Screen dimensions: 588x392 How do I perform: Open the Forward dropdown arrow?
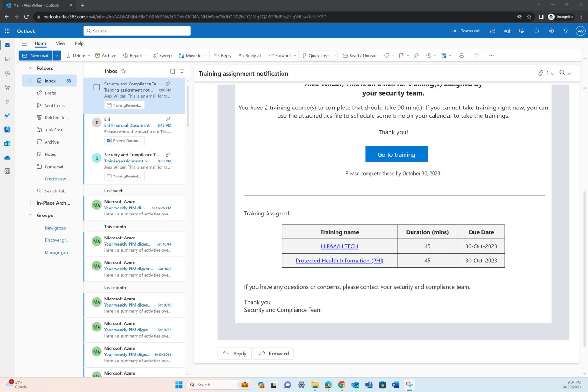tap(294, 55)
